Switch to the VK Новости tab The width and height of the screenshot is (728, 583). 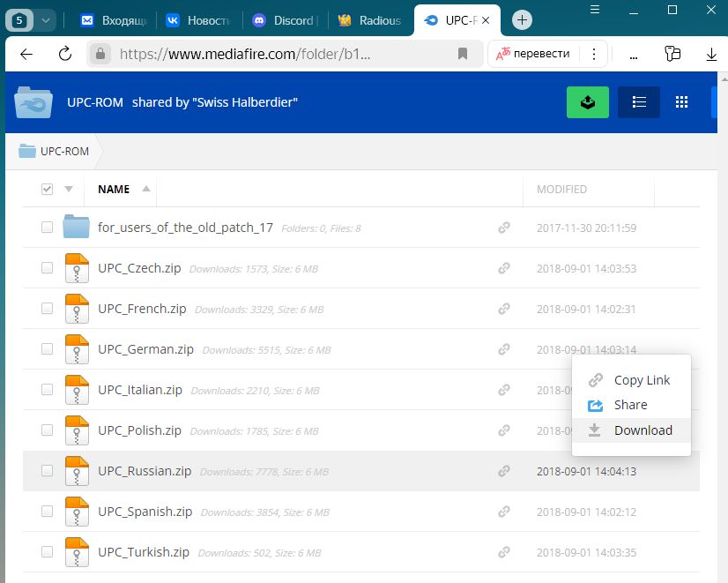pyautogui.click(x=198, y=20)
